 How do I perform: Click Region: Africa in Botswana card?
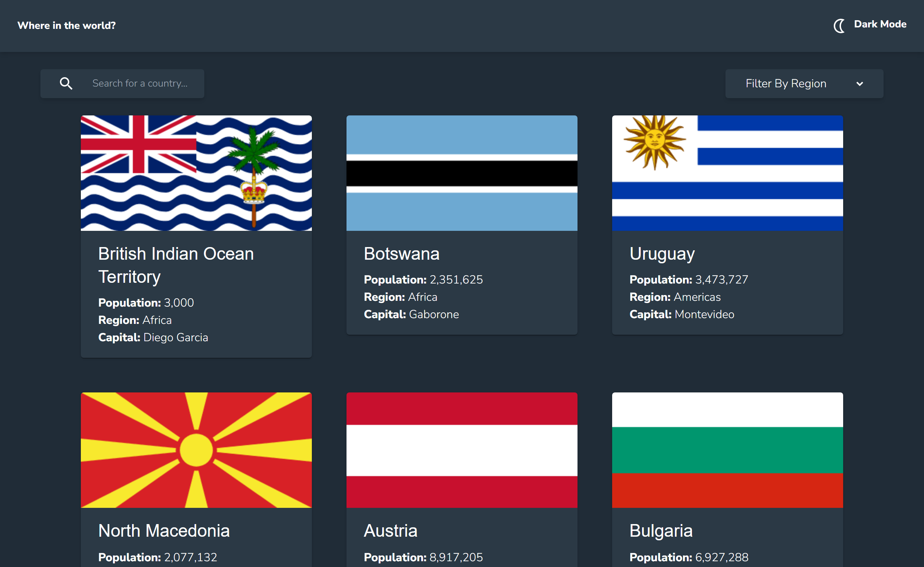400,297
